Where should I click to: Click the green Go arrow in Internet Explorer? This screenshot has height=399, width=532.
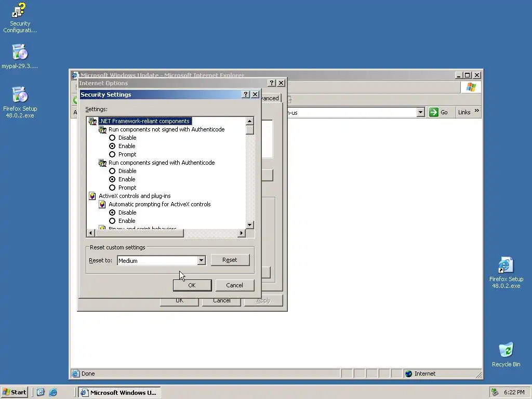[434, 112]
